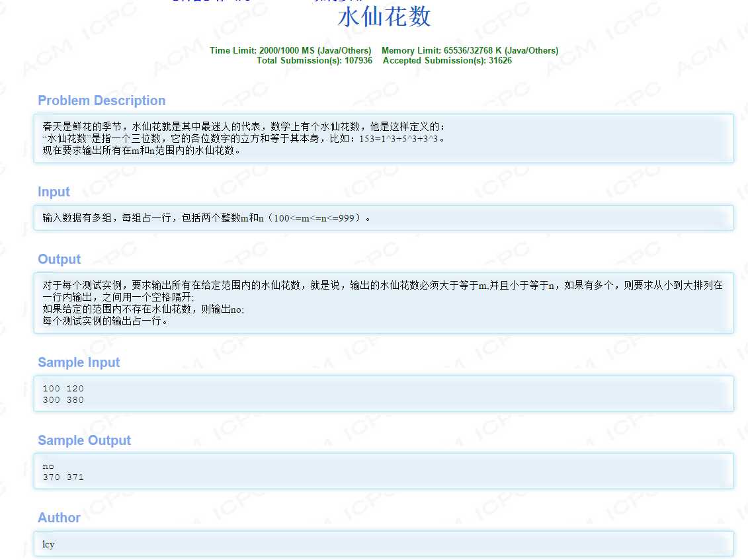The width and height of the screenshot is (748, 560).
Task: Click the line 现在要求输出所有在m和n范围内的水仙花数
Action: 142,150
